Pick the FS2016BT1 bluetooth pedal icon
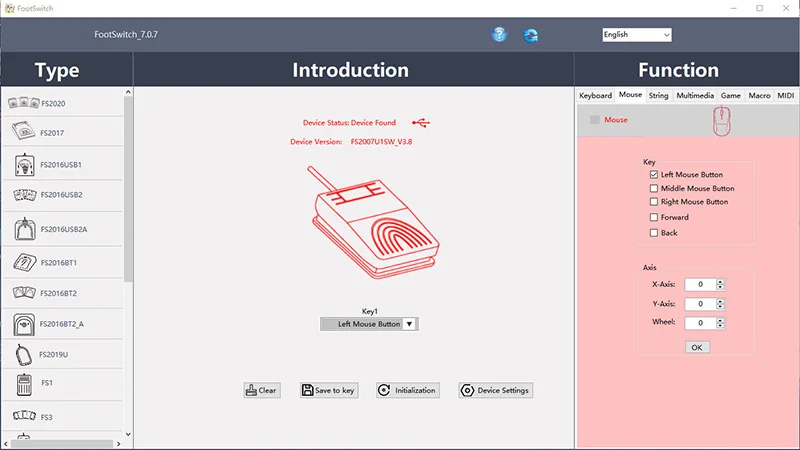 24,262
